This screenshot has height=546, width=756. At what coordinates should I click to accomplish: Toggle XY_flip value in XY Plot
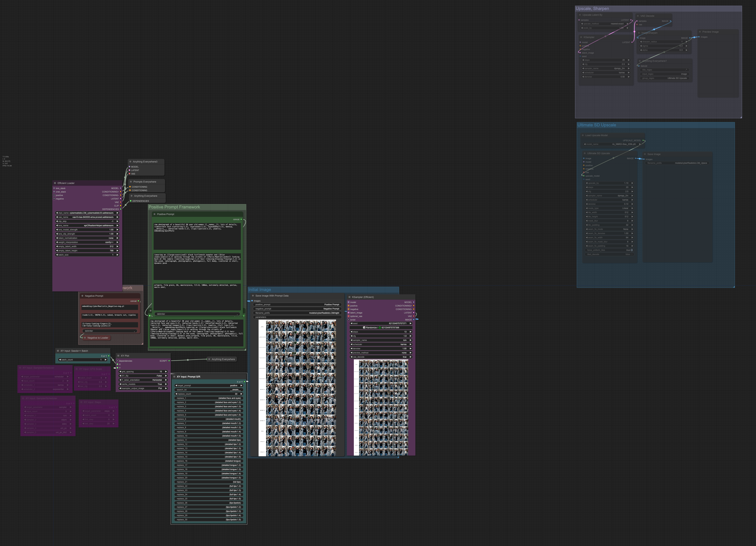[143, 376]
